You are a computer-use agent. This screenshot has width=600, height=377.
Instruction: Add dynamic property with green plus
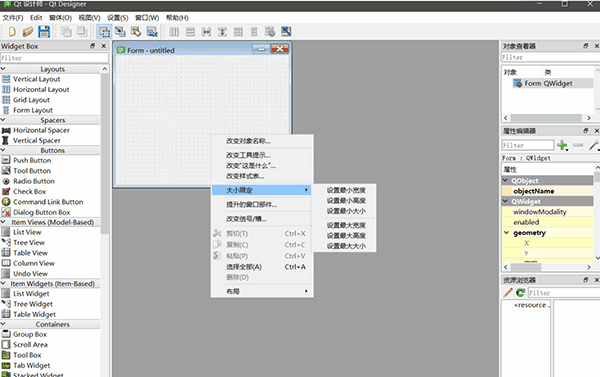[x=562, y=145]
